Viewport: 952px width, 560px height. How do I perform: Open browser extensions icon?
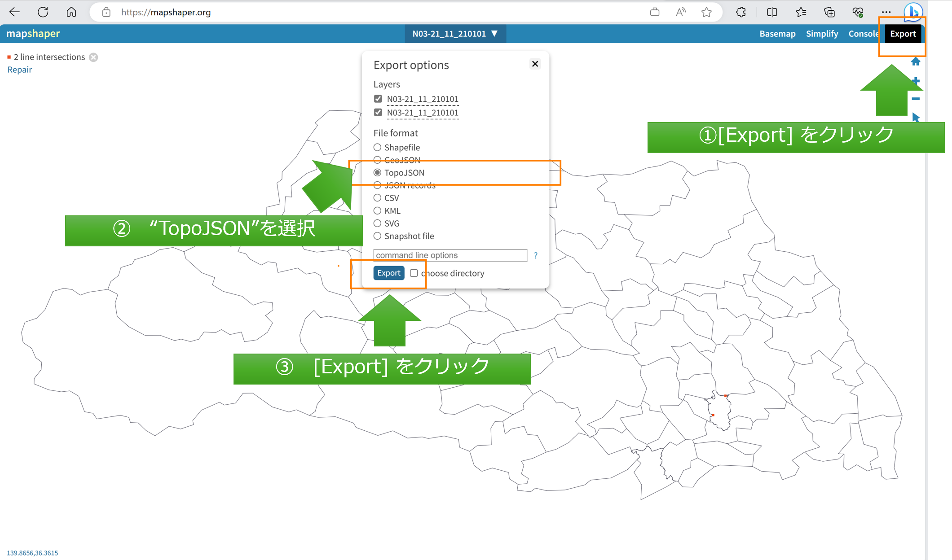(x=741, y=12)
